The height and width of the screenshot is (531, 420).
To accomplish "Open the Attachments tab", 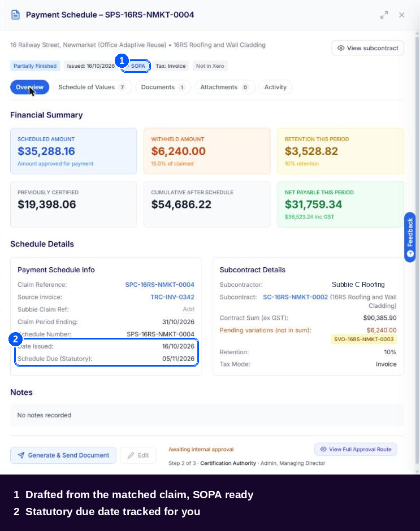I will [x=224, y=87].
